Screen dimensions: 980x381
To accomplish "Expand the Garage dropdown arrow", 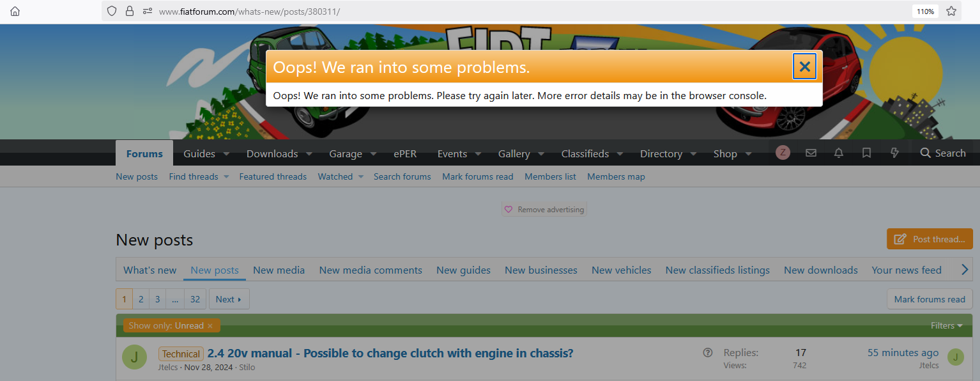I will [x=373, y=153].
